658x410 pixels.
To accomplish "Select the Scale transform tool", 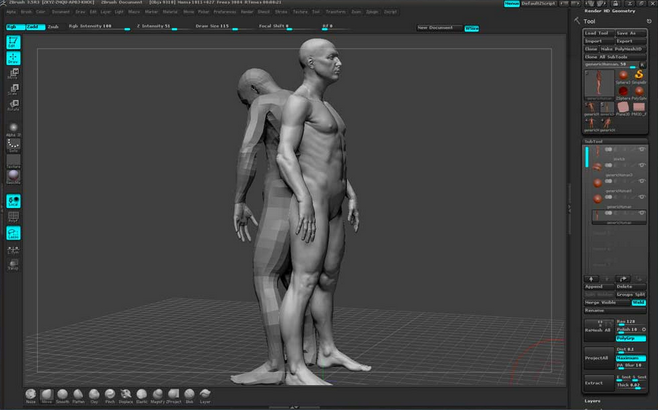I will point(14,88).
